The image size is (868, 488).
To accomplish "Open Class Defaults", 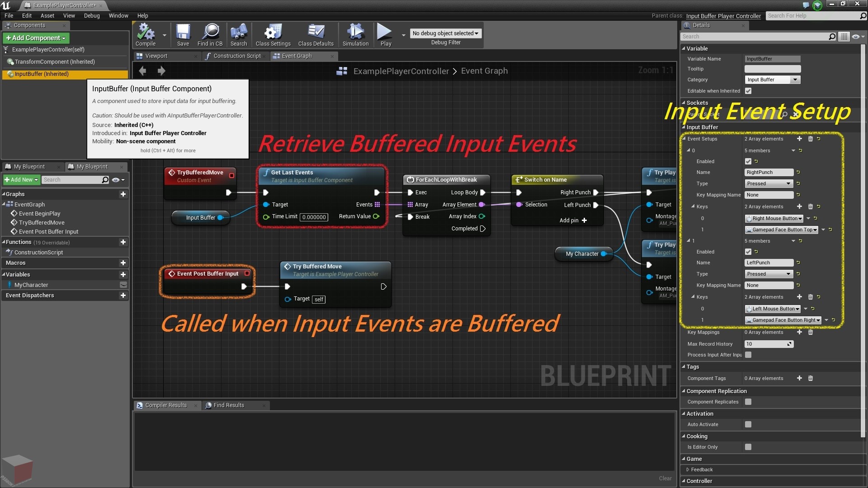I will 316,35.
